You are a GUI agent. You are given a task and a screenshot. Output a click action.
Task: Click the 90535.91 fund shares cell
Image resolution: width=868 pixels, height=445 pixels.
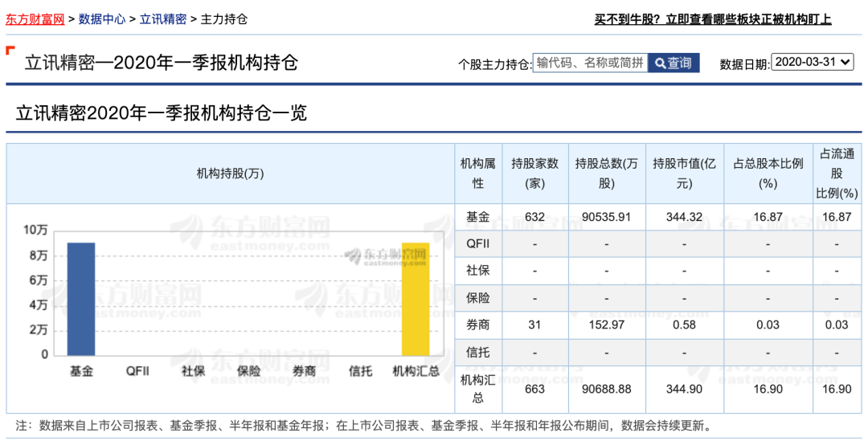(606, 217)
